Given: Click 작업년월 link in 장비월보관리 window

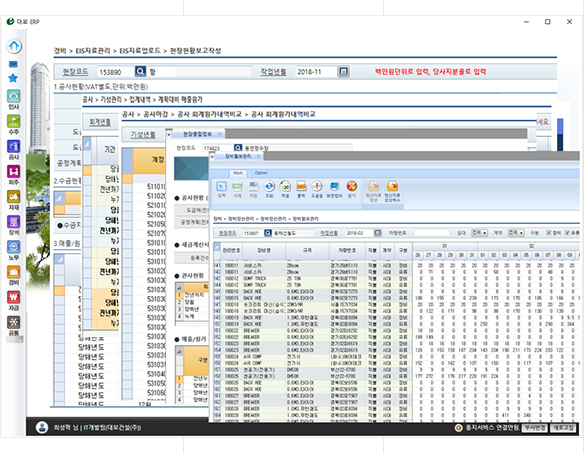Looking at the screenshot, I should 328,233.
